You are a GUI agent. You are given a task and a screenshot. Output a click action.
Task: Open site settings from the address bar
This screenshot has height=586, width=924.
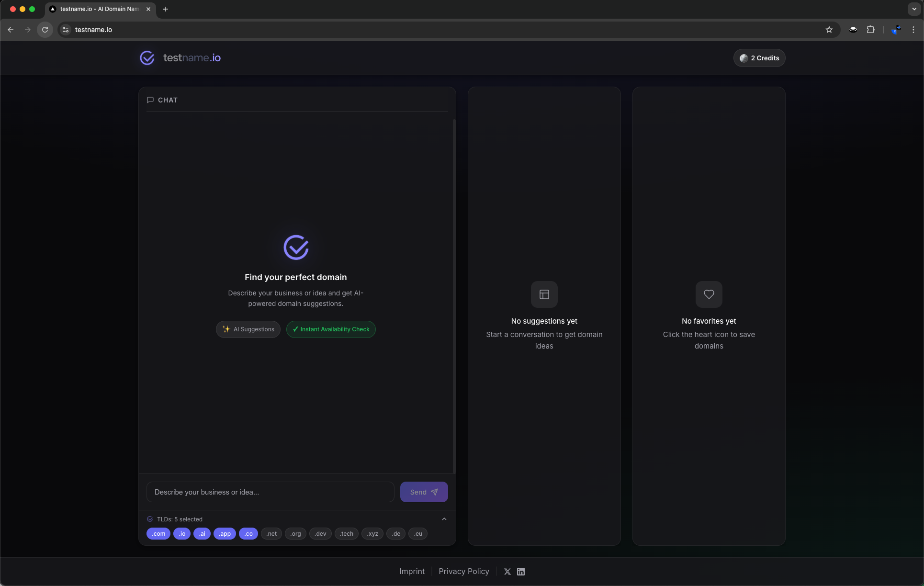pyautogui.click(x=65, y=30)
